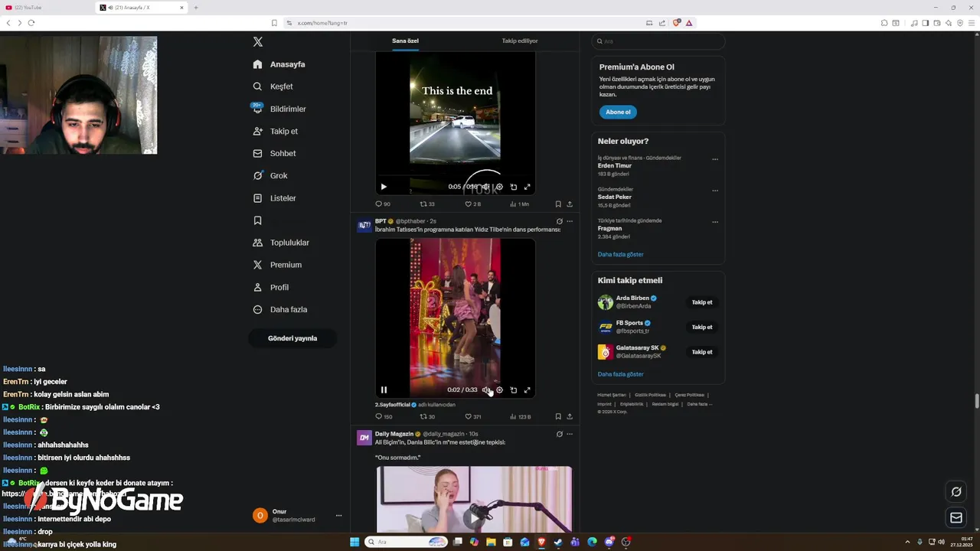980x551 pixels.
Task: Open playback settings on BPT video
Action: (499, 390)
